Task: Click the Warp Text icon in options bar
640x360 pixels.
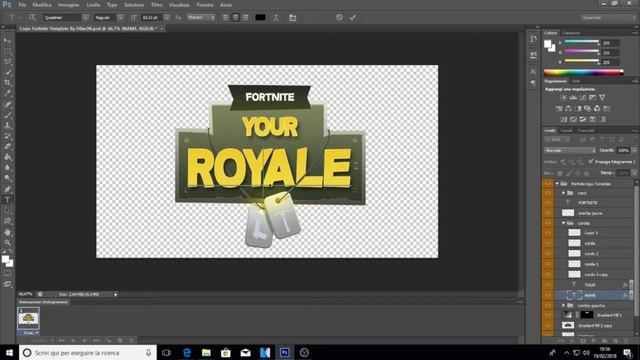Action: pos(276,18)
